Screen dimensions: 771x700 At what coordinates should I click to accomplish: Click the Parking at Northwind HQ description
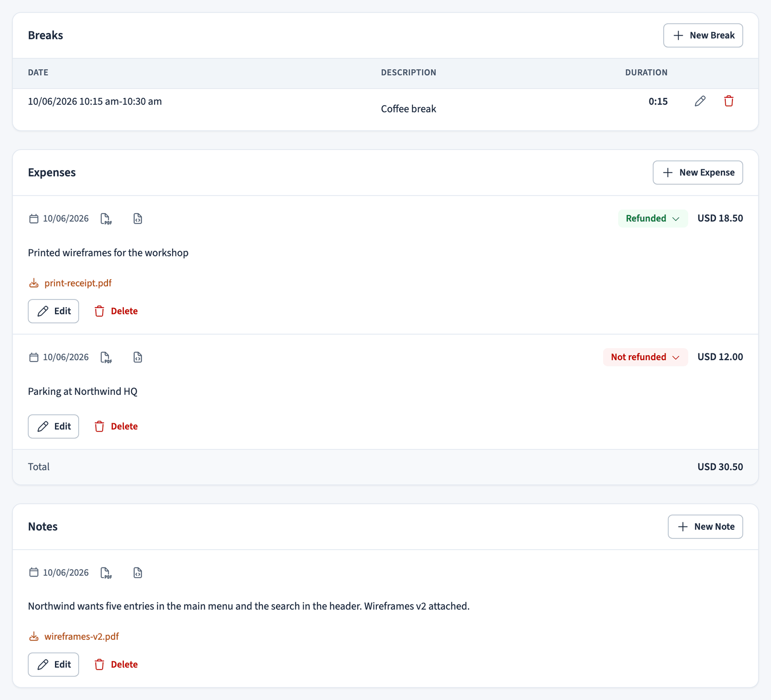[x=82, y=392]
